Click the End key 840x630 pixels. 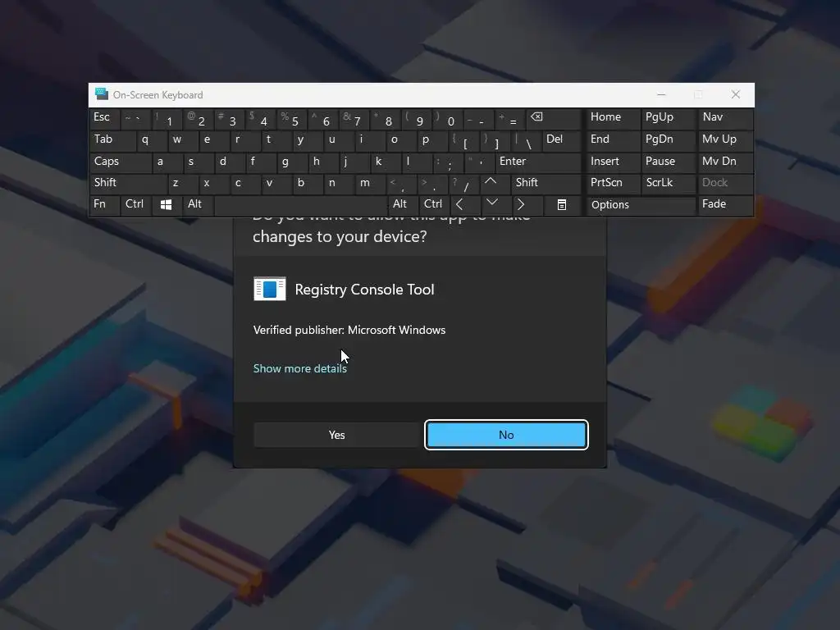(613, 139)
